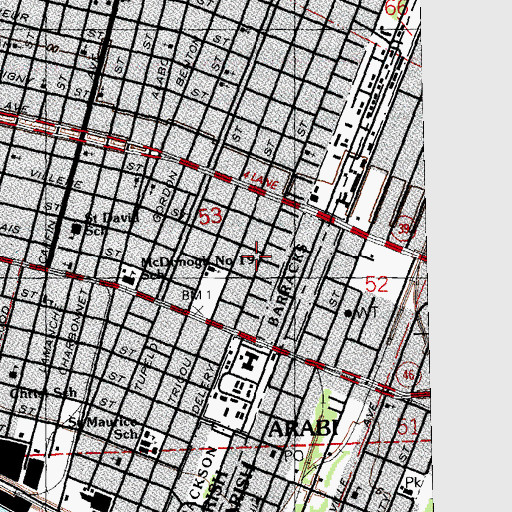The height and width of the screenshot is (512, 512).
Task: Click the route 46 highway shield
Action: [x=409, y=375]
